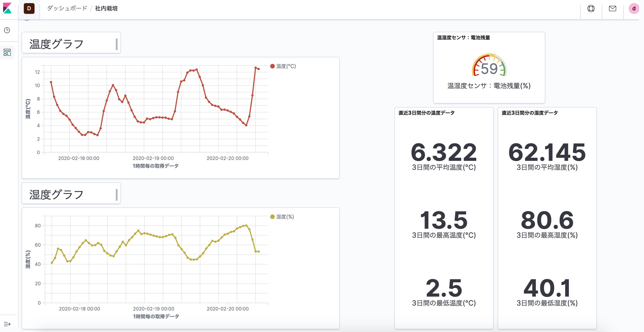Expand the side navigation arrow icon

pos(7,324)
